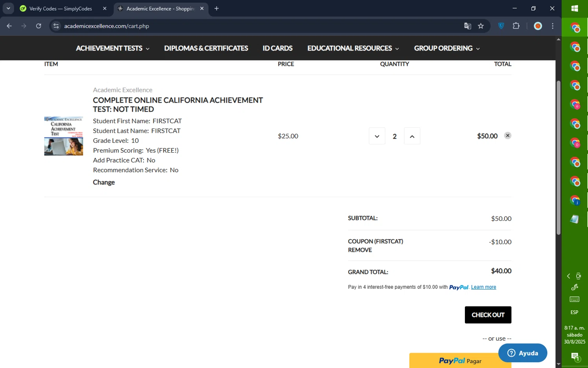588x368 pixels.
Task: Open PayPal Learn more link
Action: (484, 287)
